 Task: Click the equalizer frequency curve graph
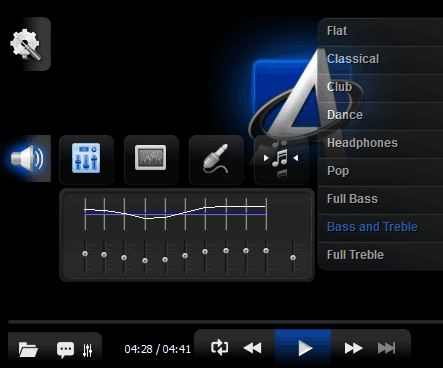click(x=176, y=214)
